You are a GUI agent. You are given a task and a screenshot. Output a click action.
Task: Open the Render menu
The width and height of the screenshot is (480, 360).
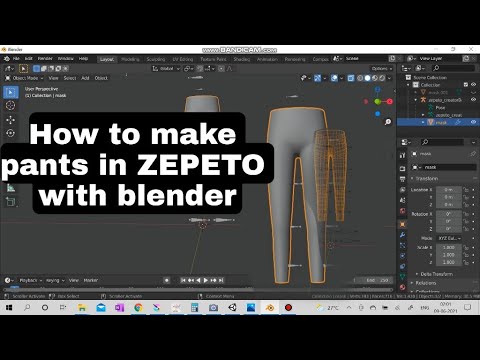pos(45,59)
